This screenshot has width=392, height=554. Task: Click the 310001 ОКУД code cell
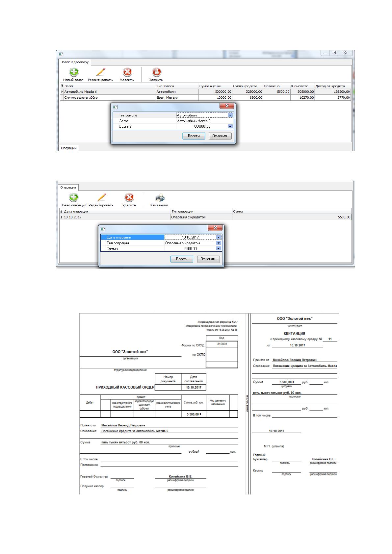(222, 344)
